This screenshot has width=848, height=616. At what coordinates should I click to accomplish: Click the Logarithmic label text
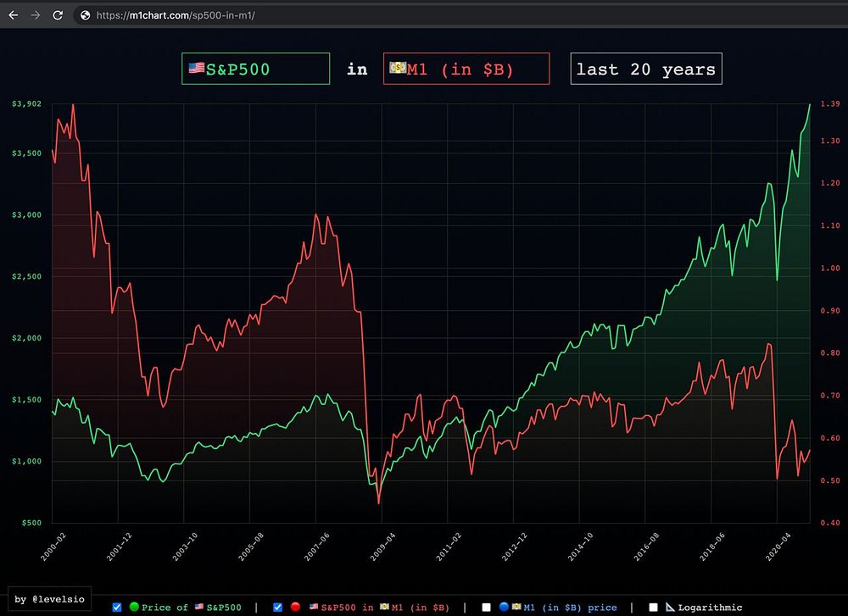710,608
